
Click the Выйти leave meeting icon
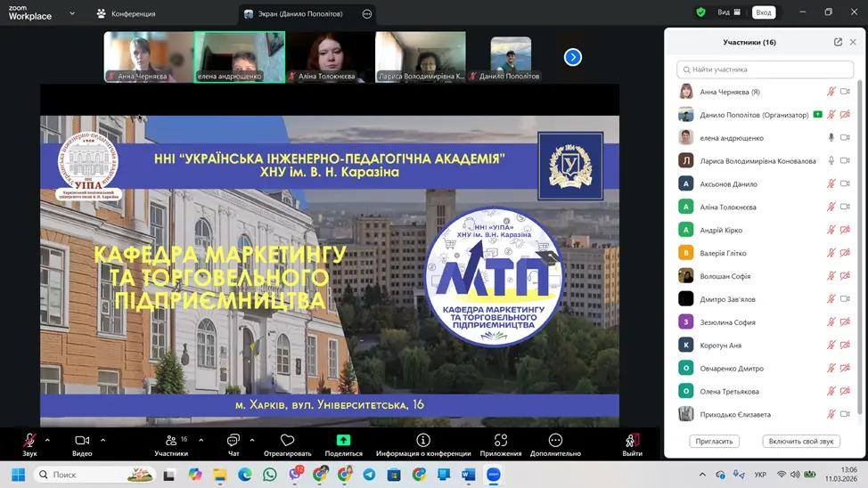click(x=632, y=441)
